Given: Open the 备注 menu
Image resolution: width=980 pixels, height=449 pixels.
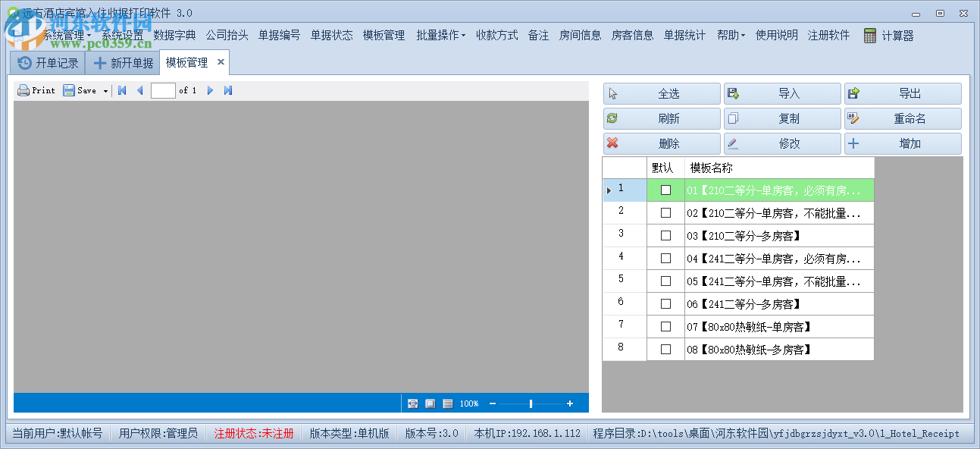Looking at the screenshot, I should tap(538, 35).
